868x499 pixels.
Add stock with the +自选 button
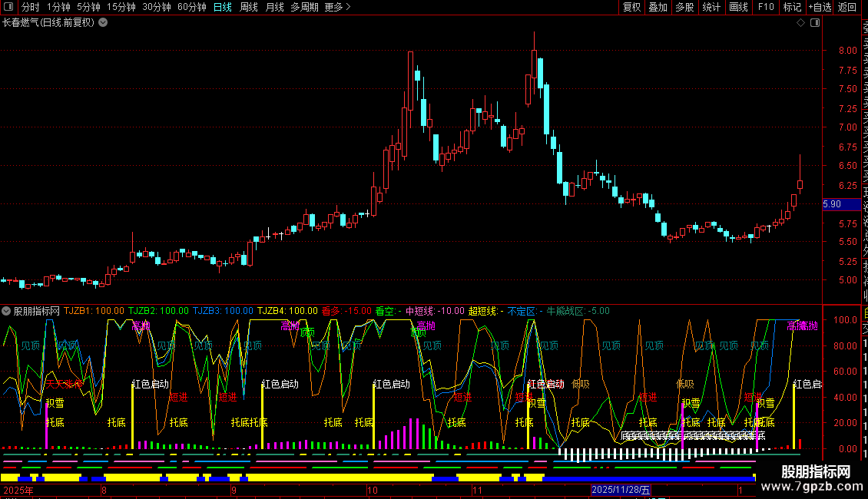click(x=820, y=7)
